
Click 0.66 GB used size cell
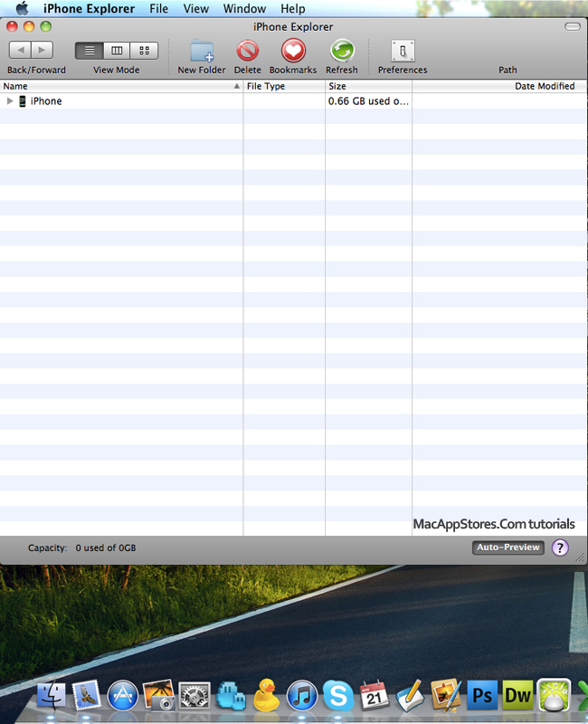[368, 100]
